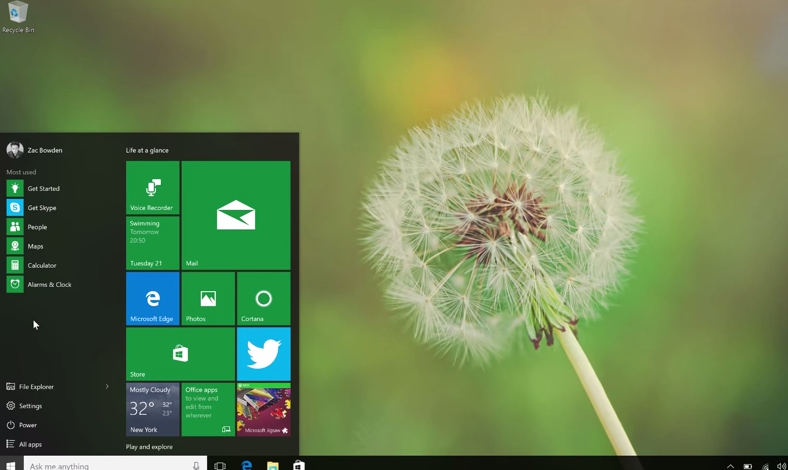This screenshot has width=788, height=470.
Task: Click the Ask me anything search box
Action: [x=105, y=466]
